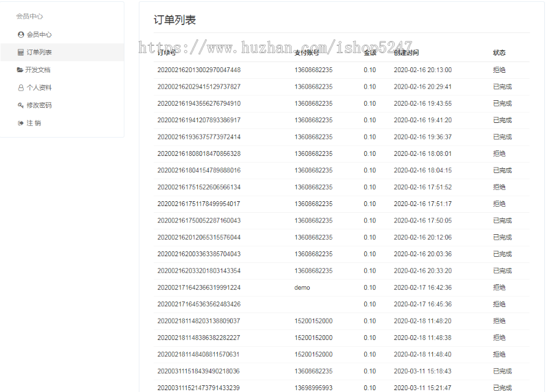
Task: Click the folder icon beside 开发文档
Action: click(20, 70)
